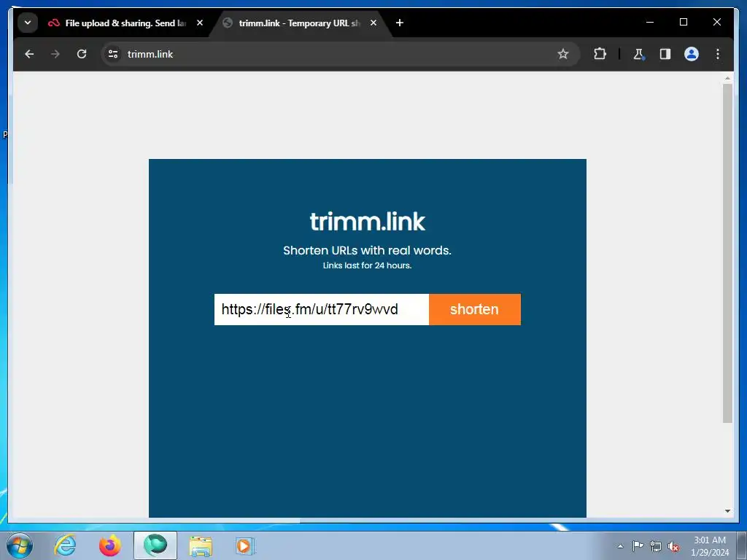Open Chrome three-dot menu
The image size is (747, 560).
pyautogui.click(x=718, y=54)
